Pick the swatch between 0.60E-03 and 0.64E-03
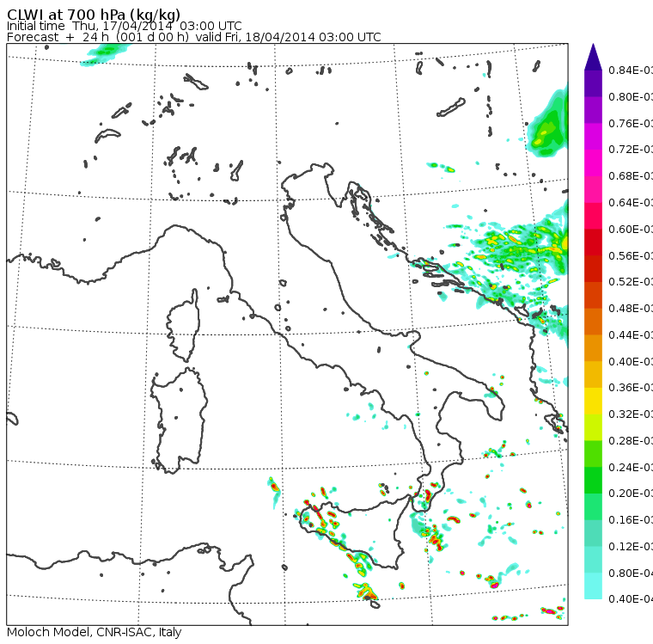 click(593, 216)
